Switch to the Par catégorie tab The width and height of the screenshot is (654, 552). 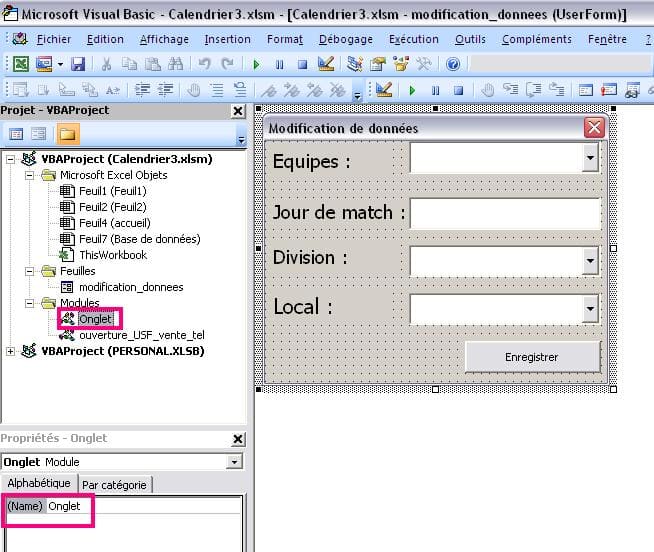114,485
